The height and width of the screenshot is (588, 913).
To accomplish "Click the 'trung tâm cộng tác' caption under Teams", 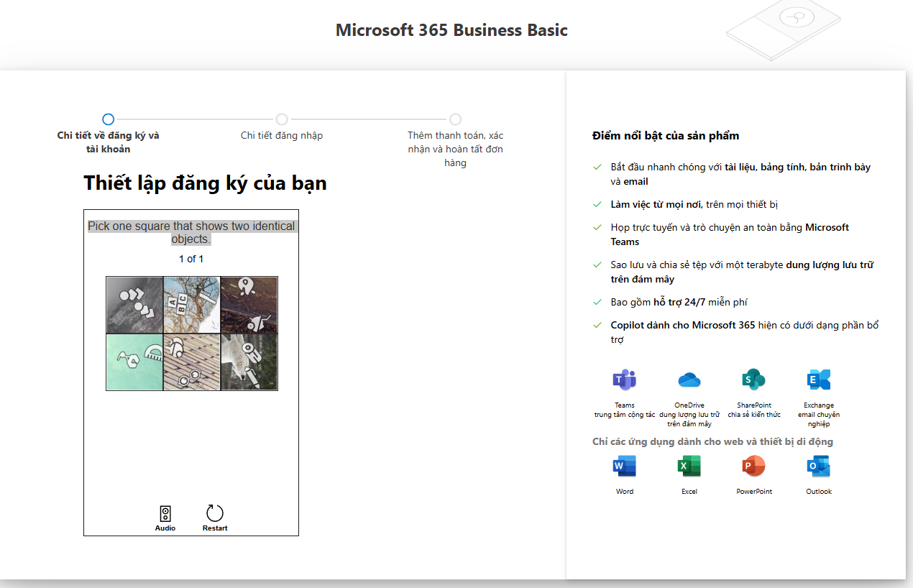I will [x=624, y=415].
